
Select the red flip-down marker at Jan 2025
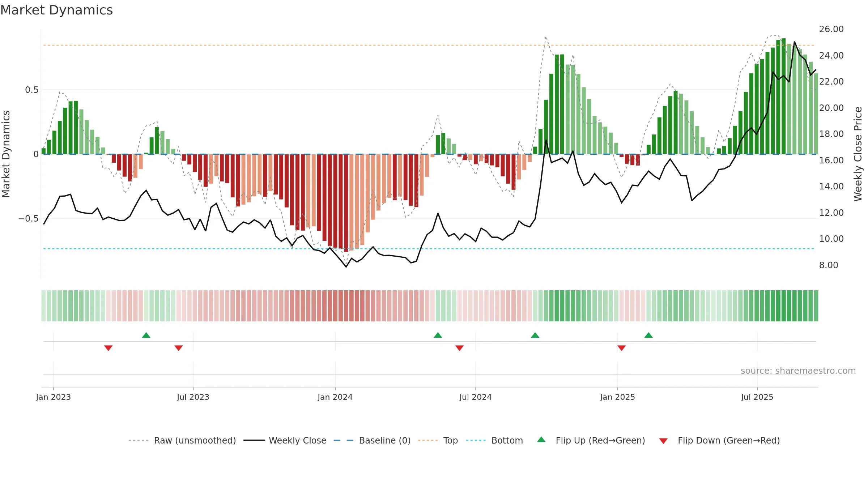click(622, 348)
